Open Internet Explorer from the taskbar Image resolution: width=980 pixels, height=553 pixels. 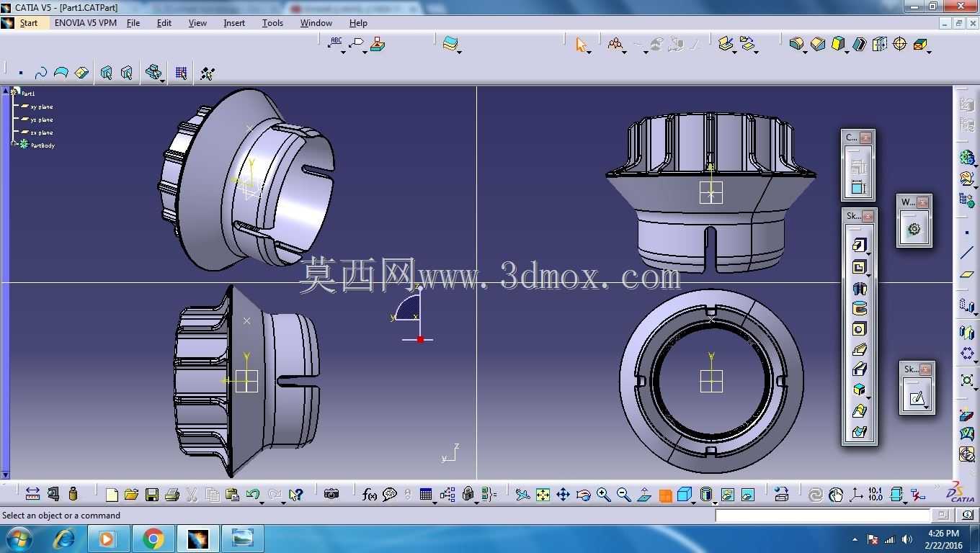65,539
